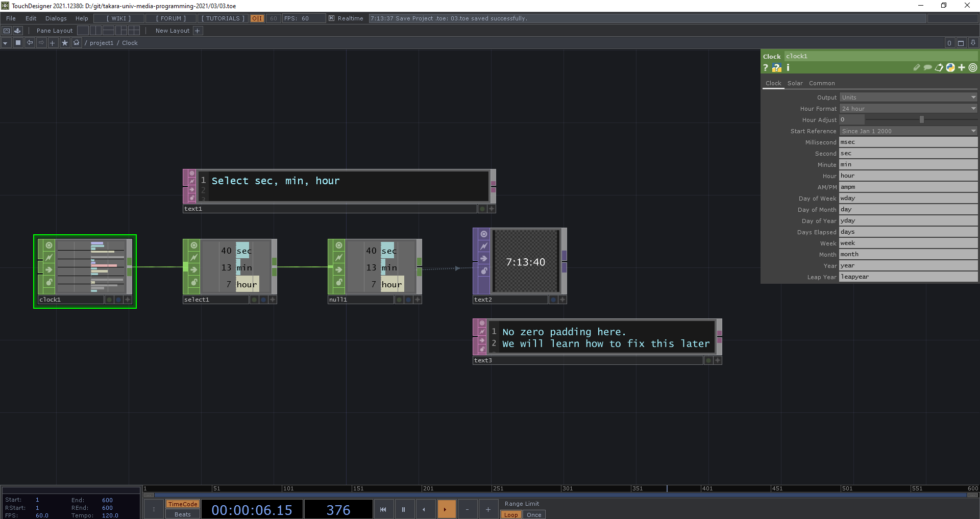Screen dimensions: 980x519
Task: Click the back arrow in the network path bar
Action: pos(30,43)
